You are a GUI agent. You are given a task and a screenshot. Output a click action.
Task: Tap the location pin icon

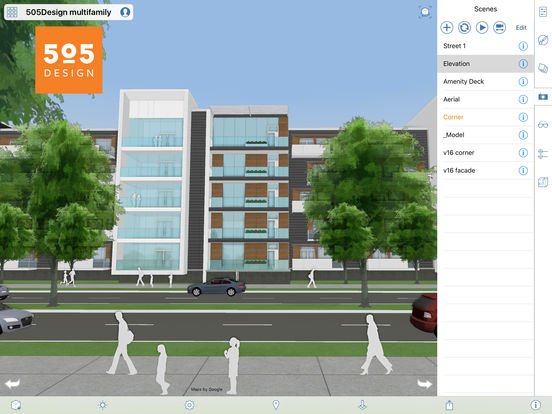[x=276, y=405]
